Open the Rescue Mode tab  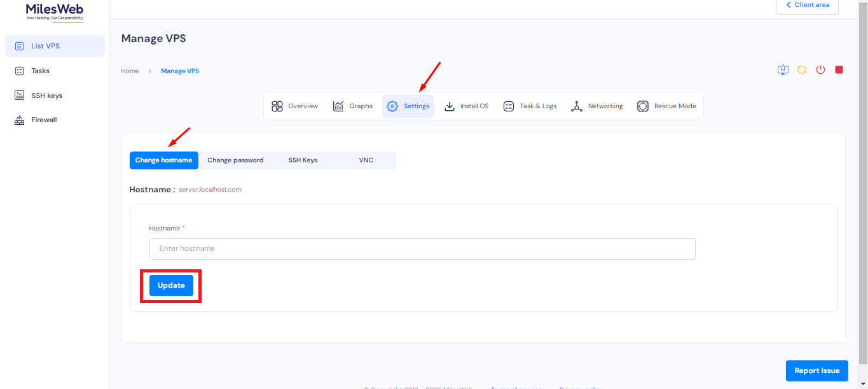coord(666,106)
